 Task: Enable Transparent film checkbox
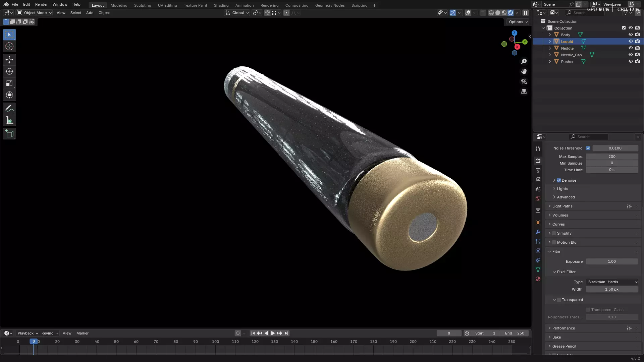[559, 300]
